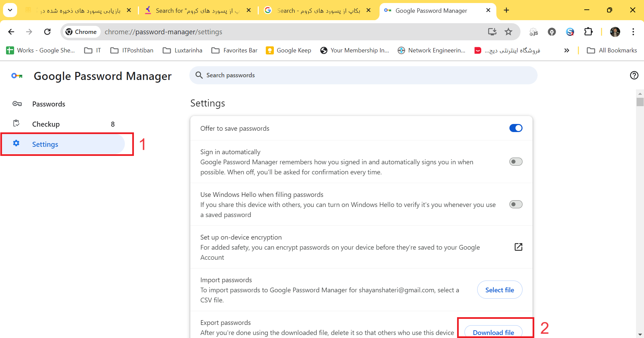Select Settings in the sidebar
Image resolution: width=644 pixels, height=338 pixels.
point(62,144)
